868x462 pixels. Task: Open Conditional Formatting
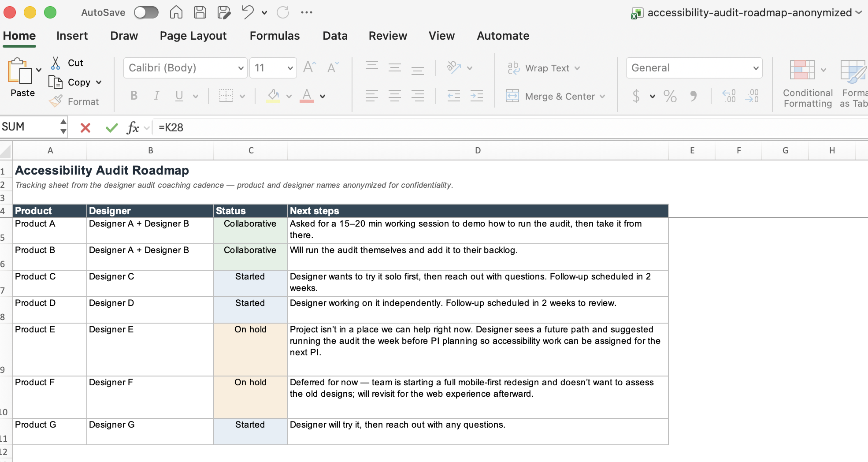click(808, 84)
